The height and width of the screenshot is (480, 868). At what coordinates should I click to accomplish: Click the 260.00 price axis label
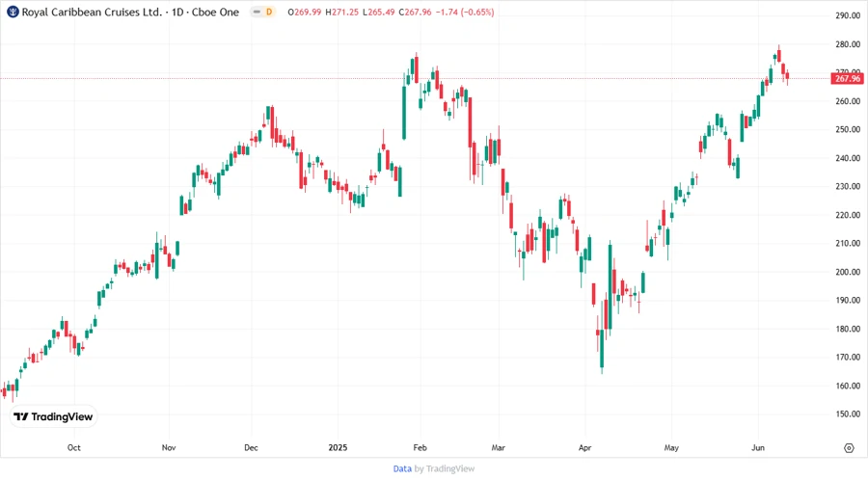pyautogui.click(x=848, y=101)
